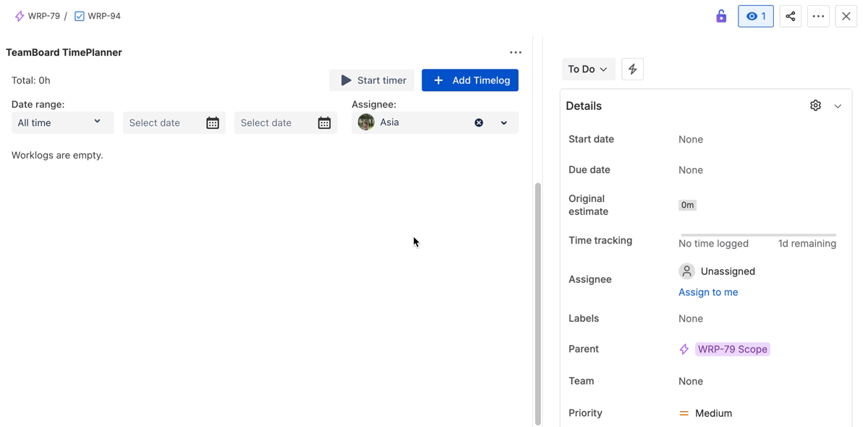Open the share issue icon
868x427 pixels.
click(x=790, y=16)
